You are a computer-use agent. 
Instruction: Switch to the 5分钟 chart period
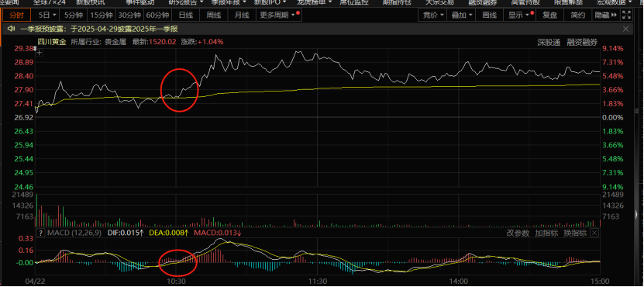pyautogui.click(x=74, y=16)
